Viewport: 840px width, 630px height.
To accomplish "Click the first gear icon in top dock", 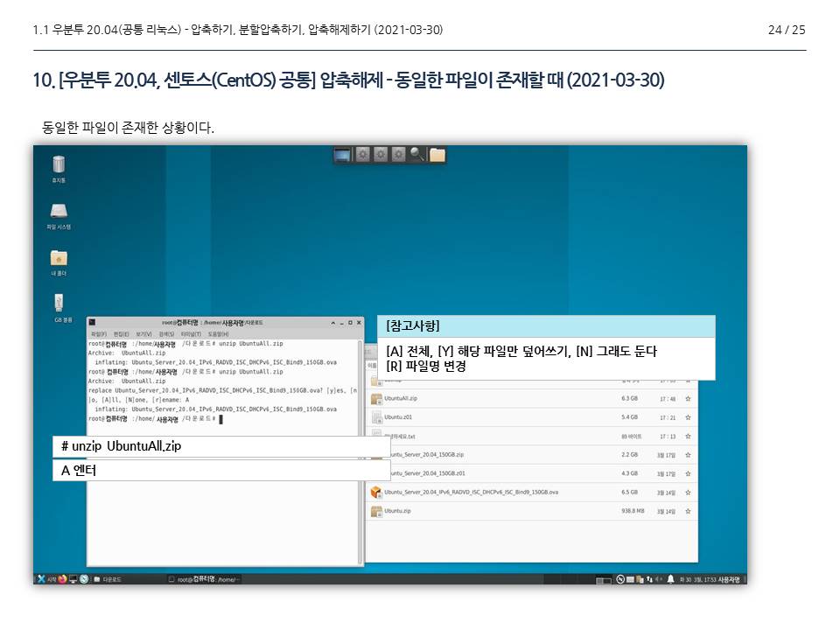I will coord(362,155).
